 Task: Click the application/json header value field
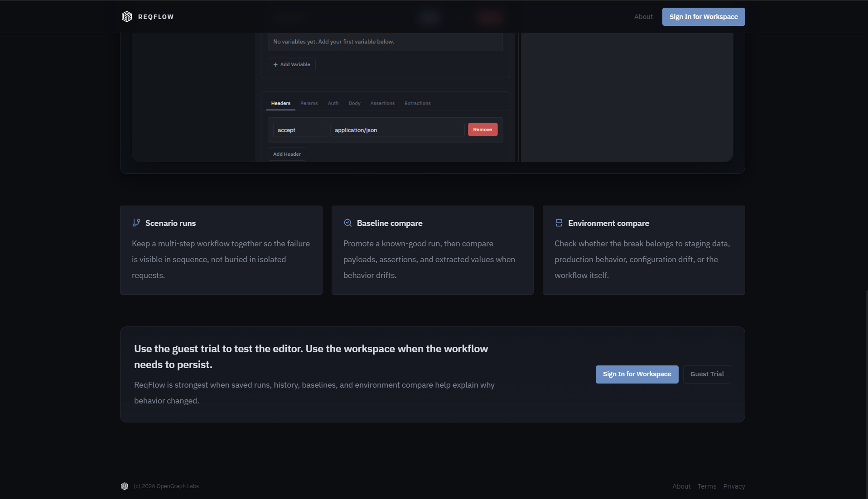coord(396,130)
